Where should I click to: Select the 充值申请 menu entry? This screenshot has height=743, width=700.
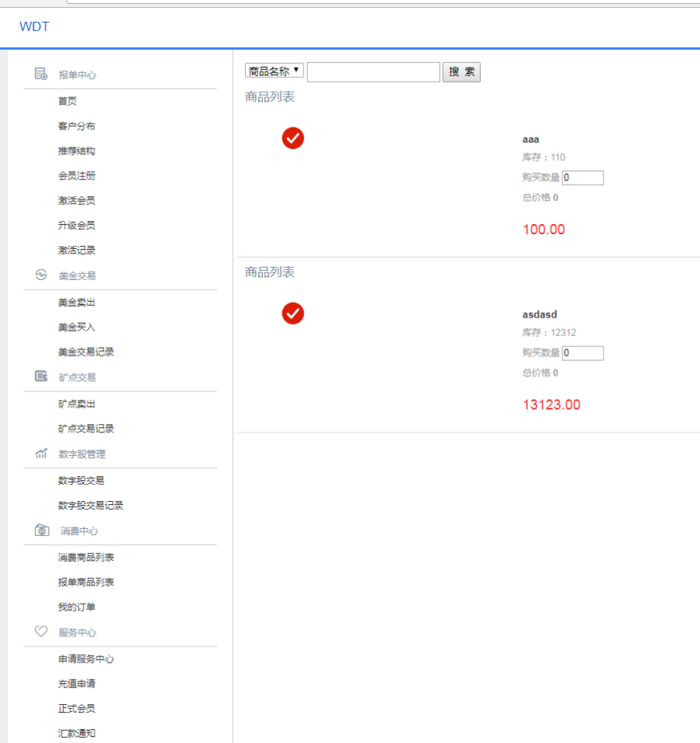[x=76, y=684]
